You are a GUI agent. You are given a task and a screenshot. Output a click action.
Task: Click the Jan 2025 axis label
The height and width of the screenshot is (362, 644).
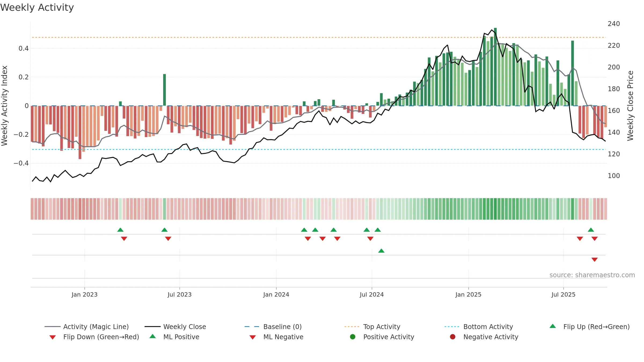tap(468, 295)
